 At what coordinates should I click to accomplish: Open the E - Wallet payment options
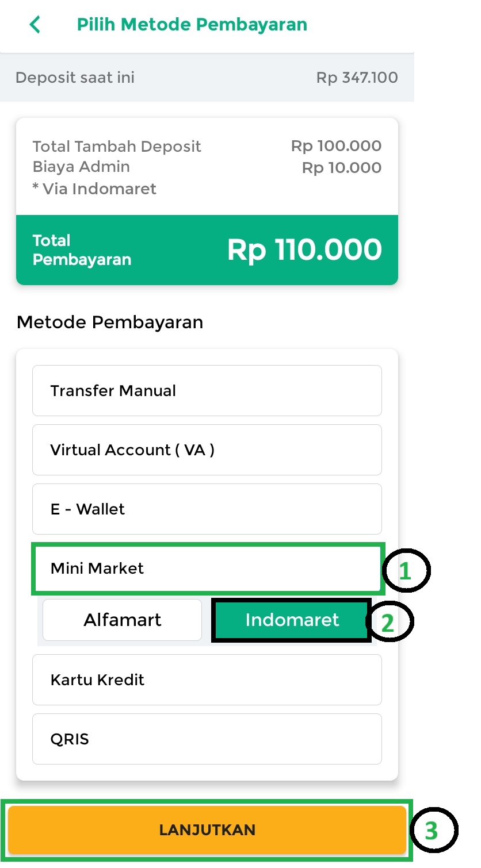click(x=207, y=509)
